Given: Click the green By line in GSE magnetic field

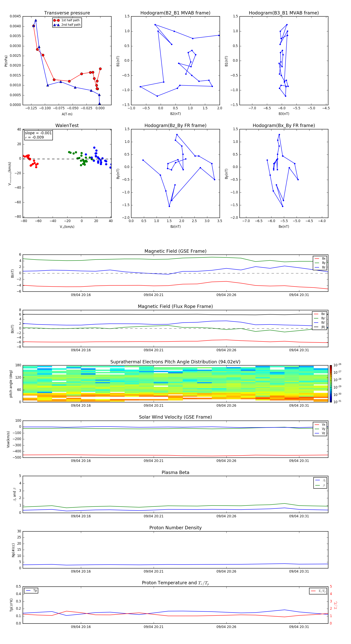Looking at the screenshot, I should coord(175,260).
